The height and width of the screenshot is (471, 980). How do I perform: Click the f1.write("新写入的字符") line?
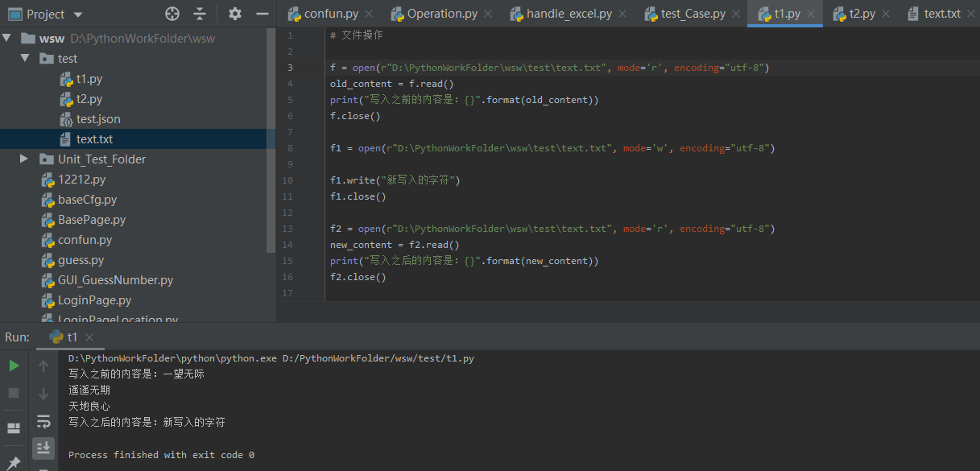click(x=395, y=180)
